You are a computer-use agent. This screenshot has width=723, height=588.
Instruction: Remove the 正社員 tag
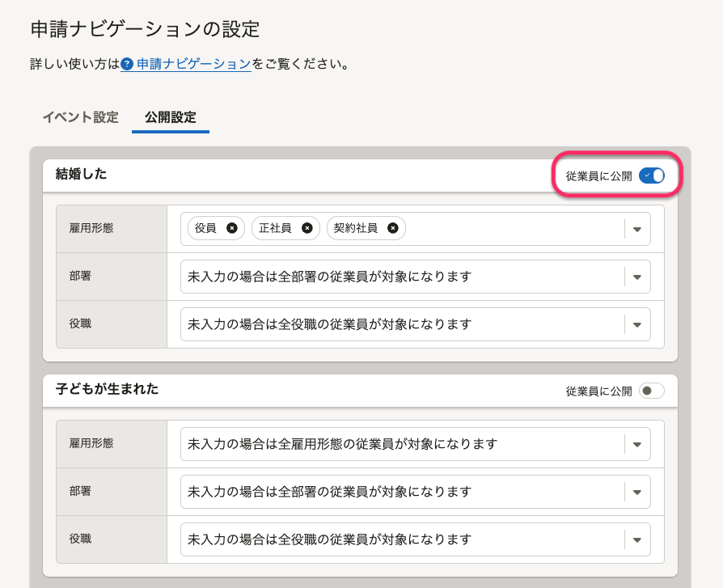coord(307,228)
